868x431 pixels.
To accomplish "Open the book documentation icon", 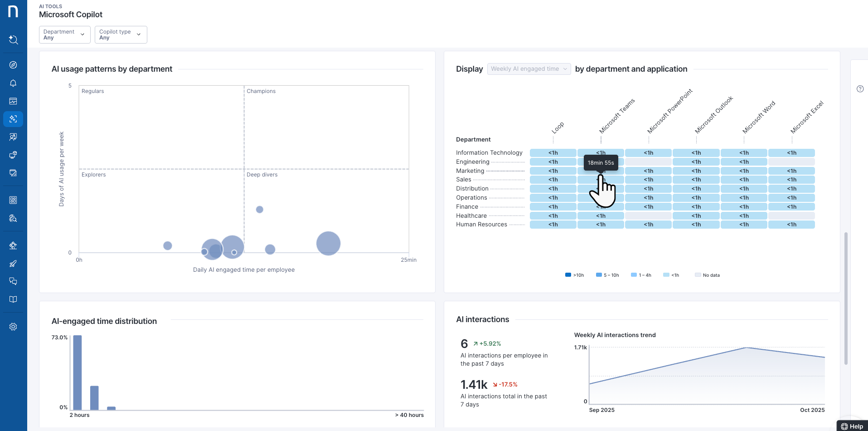I will pos(13,299).
